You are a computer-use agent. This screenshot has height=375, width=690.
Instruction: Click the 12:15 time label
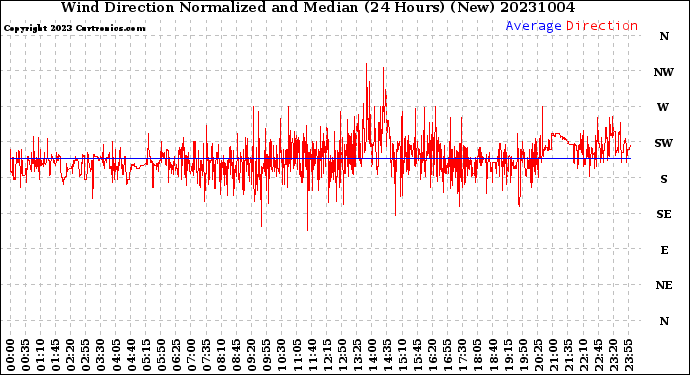tap(327, 356)
